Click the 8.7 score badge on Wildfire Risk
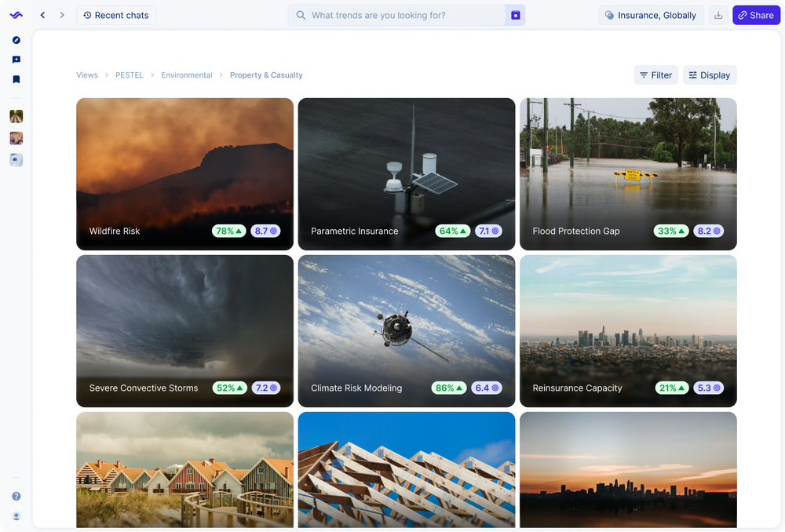Screen dimensions: 785x532 (265, 231)
